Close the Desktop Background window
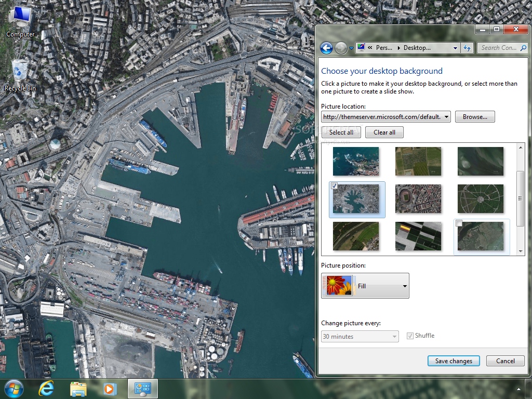This screenshot has height=399, width=532. [516, 30]
